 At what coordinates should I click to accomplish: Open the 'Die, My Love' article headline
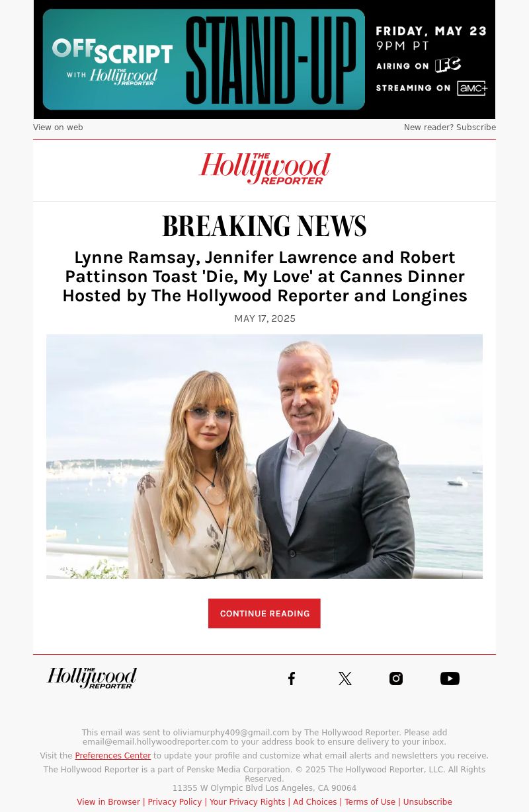[x=264, y=276]
